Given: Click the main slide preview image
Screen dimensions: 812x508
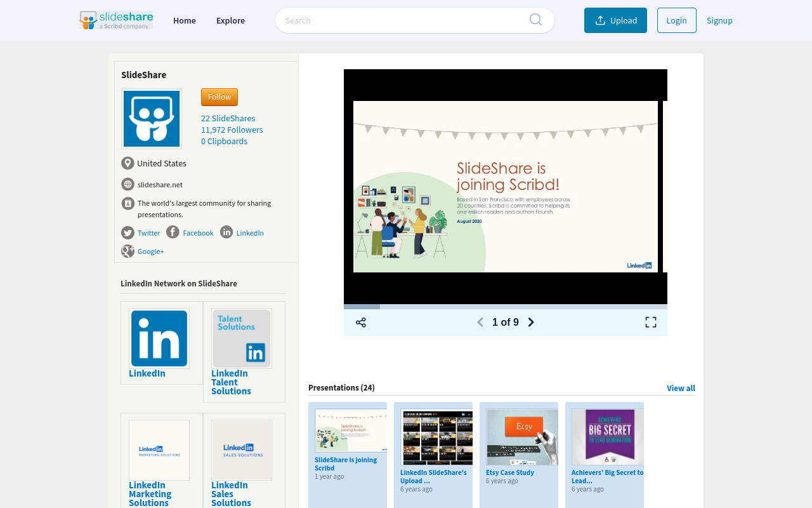Looking at the screenshot, I should [x=506, y=187].
